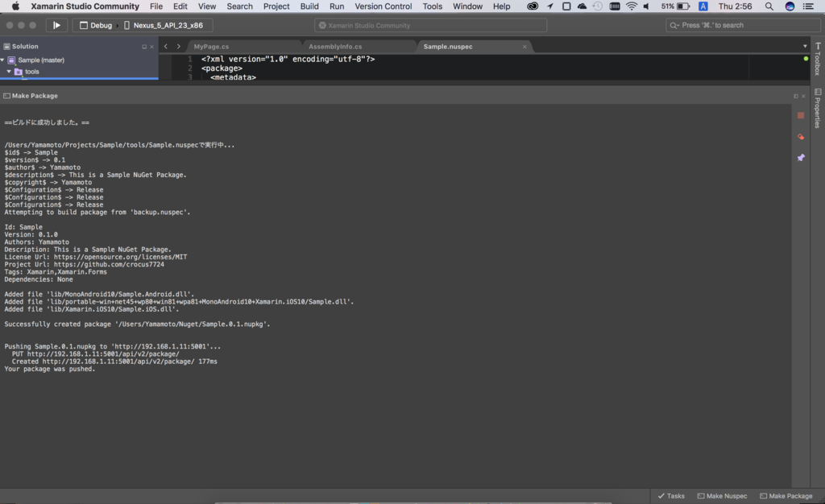Image resolution: width=825 pixels, height=504 pixels.
Task: Open the search options magnifier dropdown
Action: (x=674, y=25)
